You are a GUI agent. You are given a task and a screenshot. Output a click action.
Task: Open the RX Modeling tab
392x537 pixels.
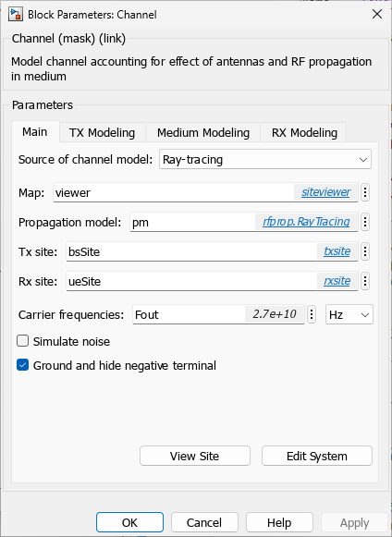tap(304, 132)
